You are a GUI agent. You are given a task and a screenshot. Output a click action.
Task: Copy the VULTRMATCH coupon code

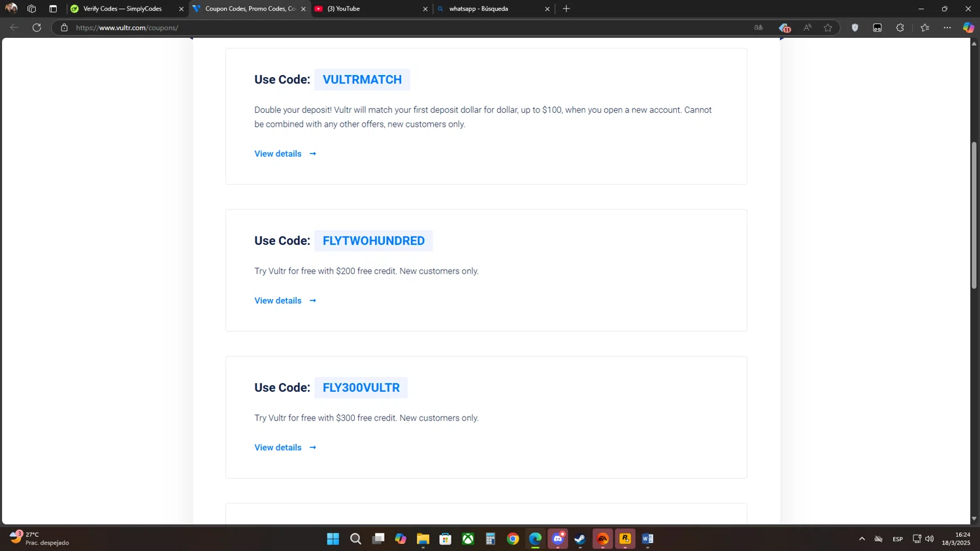point(362,80)
